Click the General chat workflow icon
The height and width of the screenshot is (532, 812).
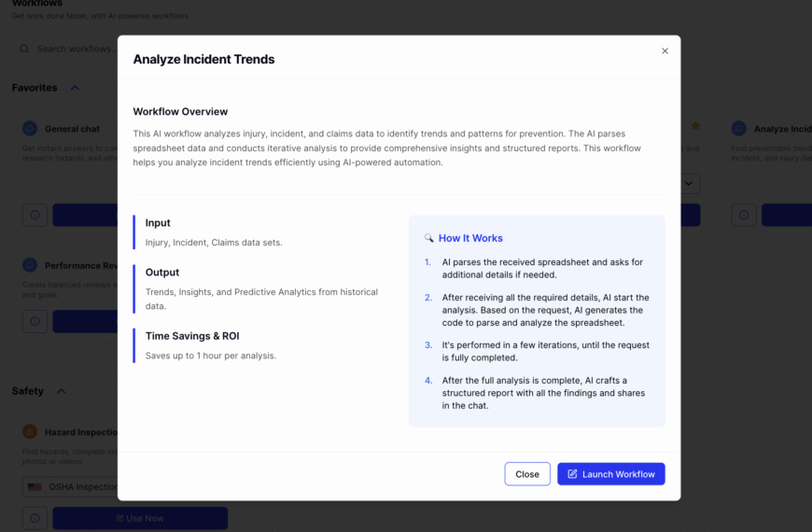30,129
